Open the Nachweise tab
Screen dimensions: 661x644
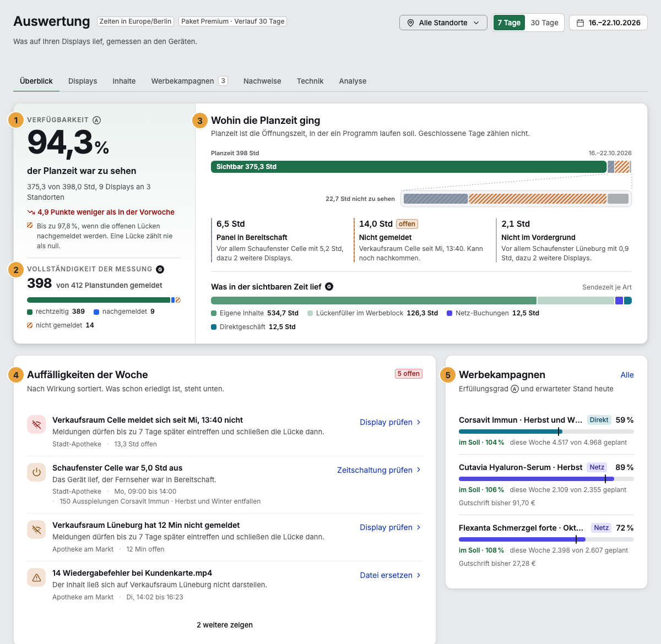262,81
